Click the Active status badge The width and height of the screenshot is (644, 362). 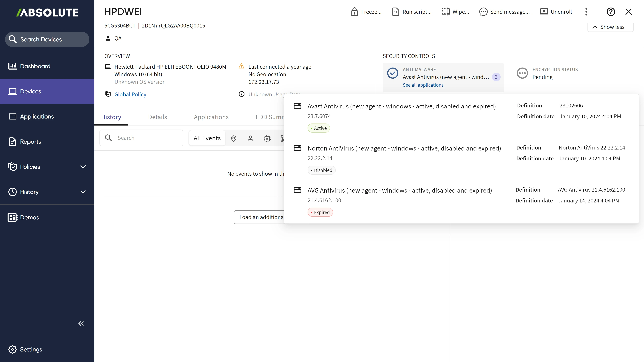[x=319, y=128]
